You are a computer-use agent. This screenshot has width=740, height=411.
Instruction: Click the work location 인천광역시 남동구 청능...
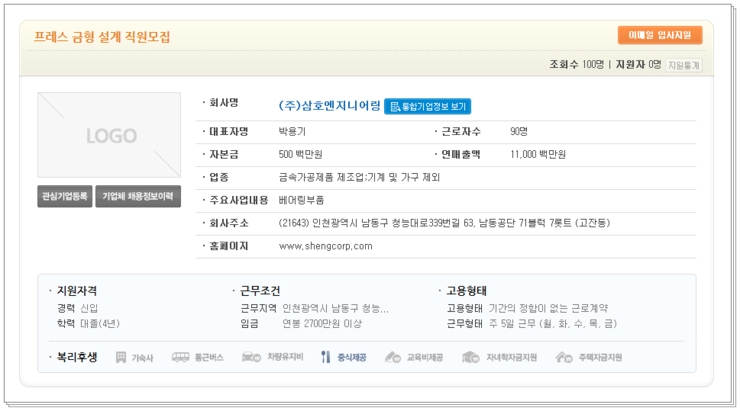tap(335, 308)
